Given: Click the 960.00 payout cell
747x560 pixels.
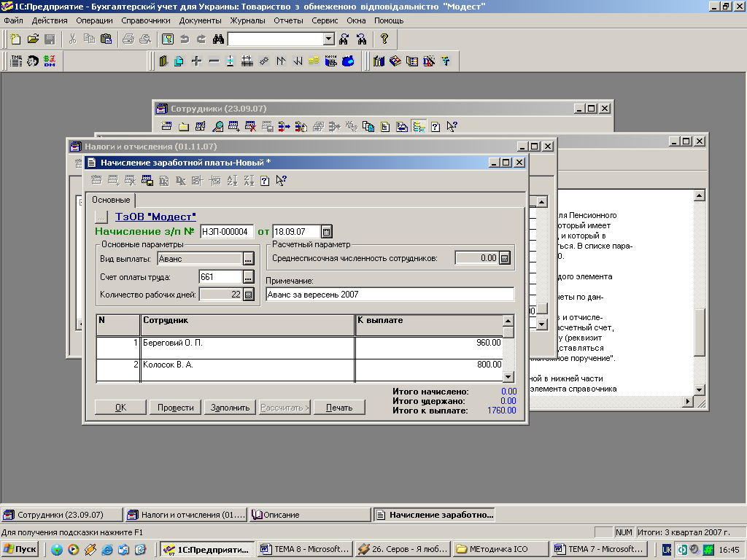Looking at the screenshot, I should pos(429,348).
